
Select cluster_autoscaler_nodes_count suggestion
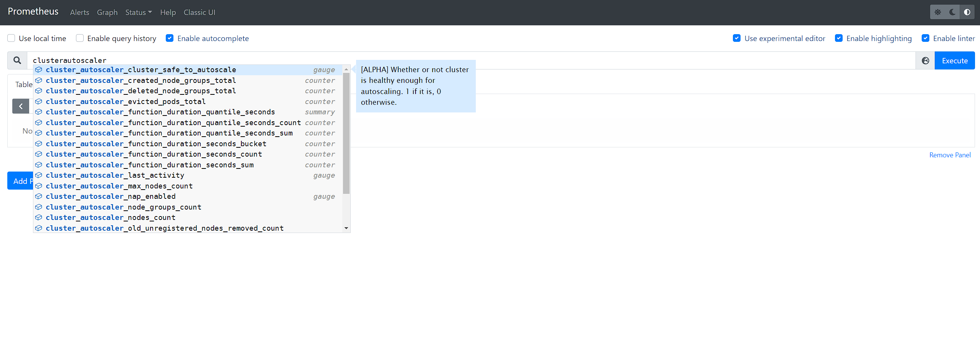187,218
